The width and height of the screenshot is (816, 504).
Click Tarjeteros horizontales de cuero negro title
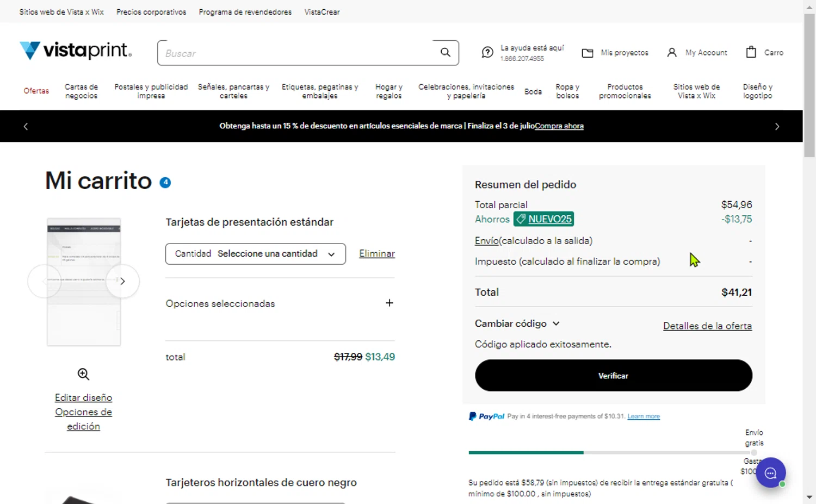261,482
